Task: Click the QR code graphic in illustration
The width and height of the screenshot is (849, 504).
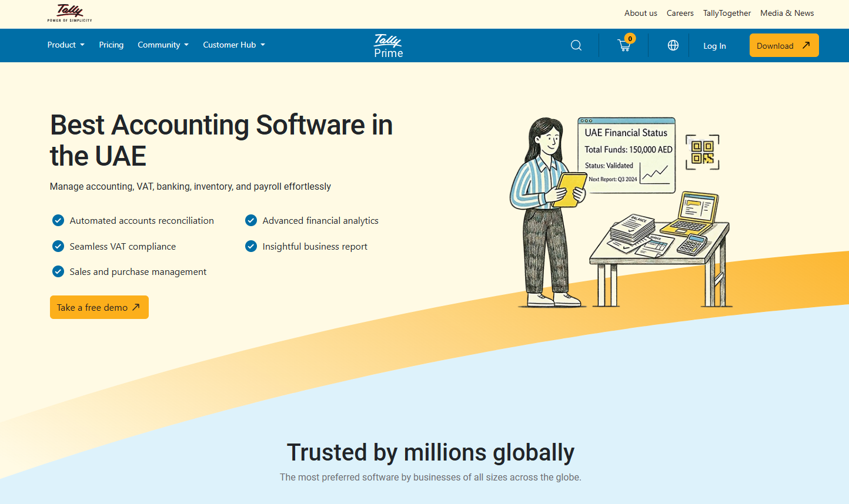Action: (703, 152)
